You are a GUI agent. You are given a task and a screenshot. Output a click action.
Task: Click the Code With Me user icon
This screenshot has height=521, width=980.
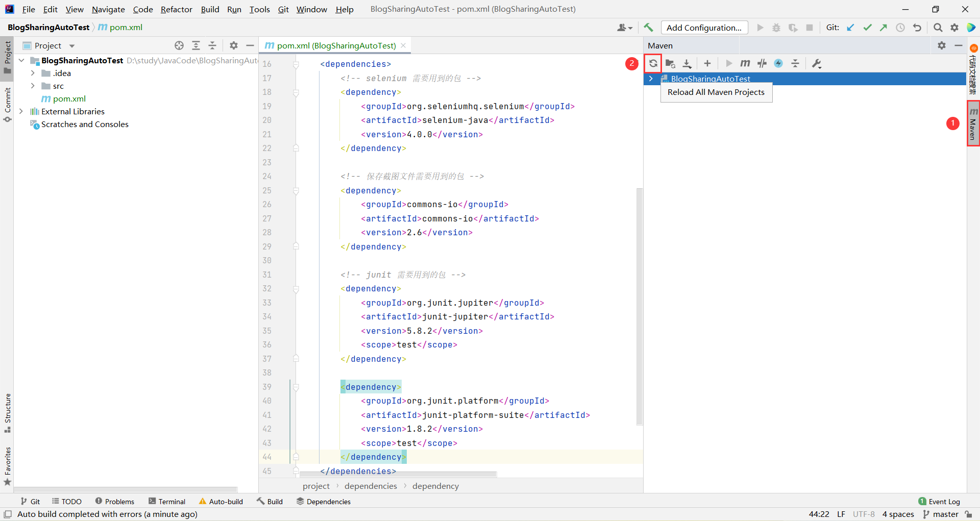(624, 28)
